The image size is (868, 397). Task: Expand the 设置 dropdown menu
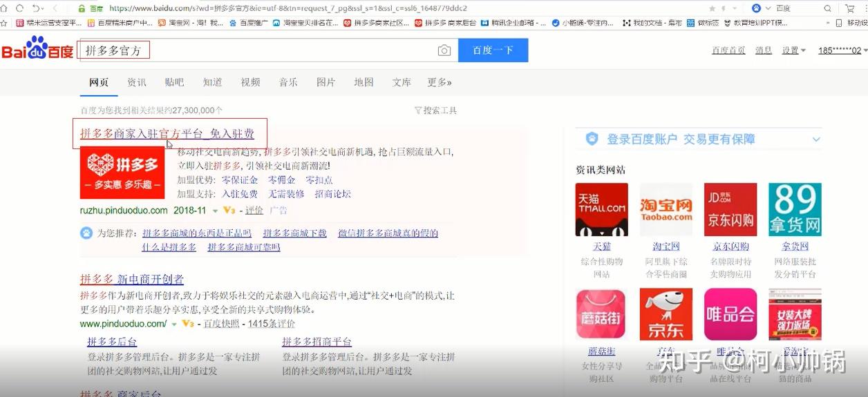794,50
